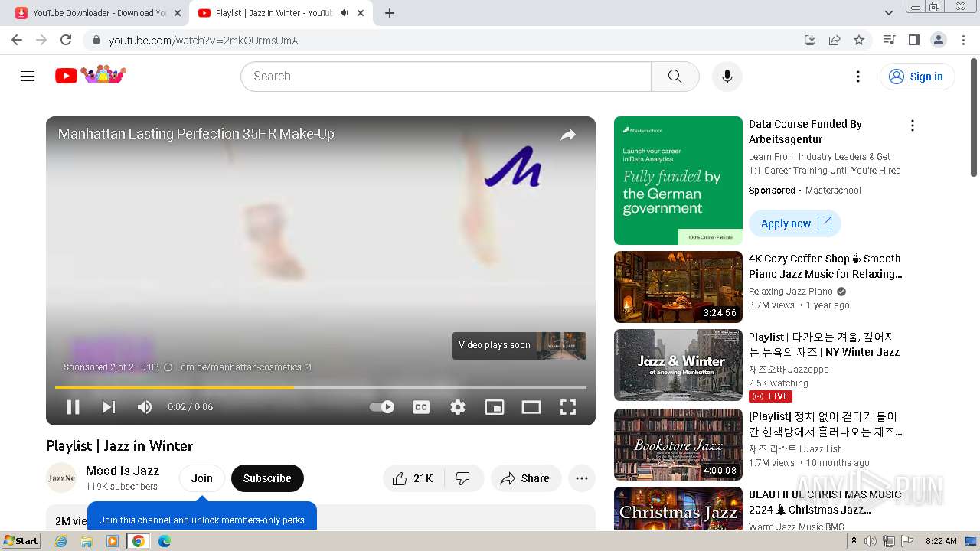Launch Internet Explorer from taskbar

[61, 541]
